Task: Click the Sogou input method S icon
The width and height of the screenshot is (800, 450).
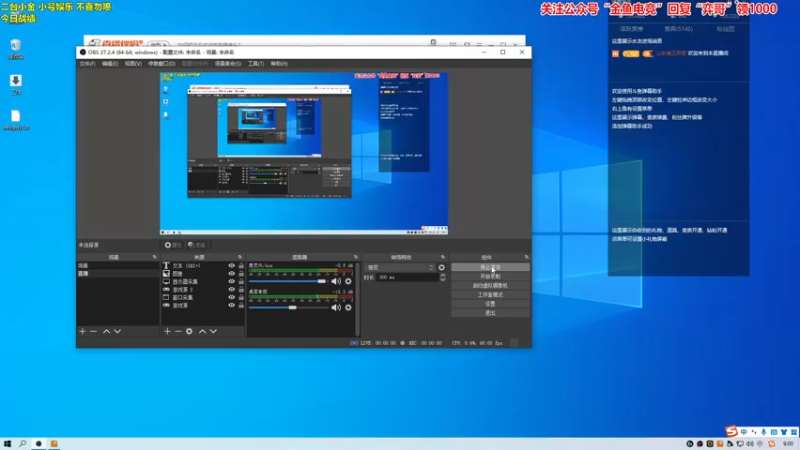Action: pos(732,432)
